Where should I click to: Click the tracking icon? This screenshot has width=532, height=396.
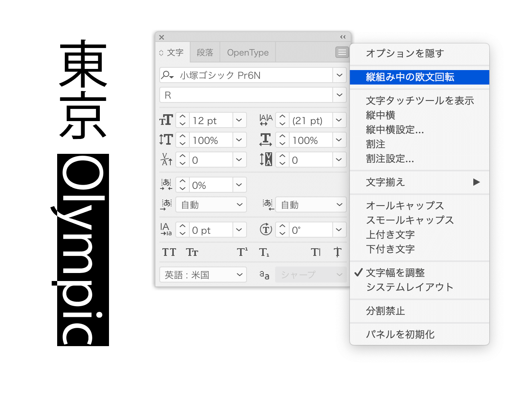click(x=266, y=160)
